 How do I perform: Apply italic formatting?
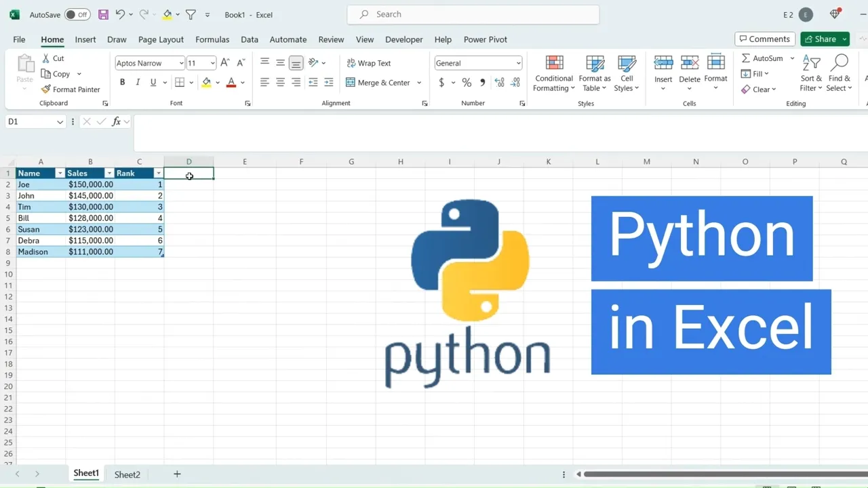point(138,83)
